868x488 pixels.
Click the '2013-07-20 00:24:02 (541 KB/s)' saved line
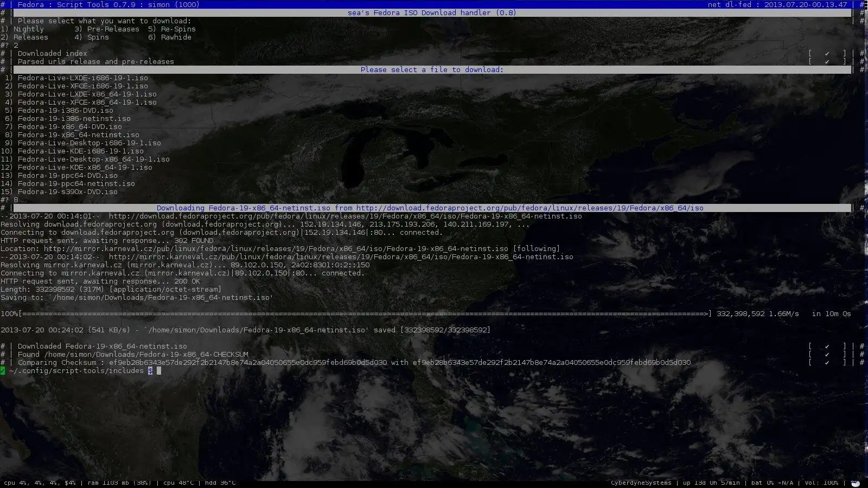pos(246,330)
